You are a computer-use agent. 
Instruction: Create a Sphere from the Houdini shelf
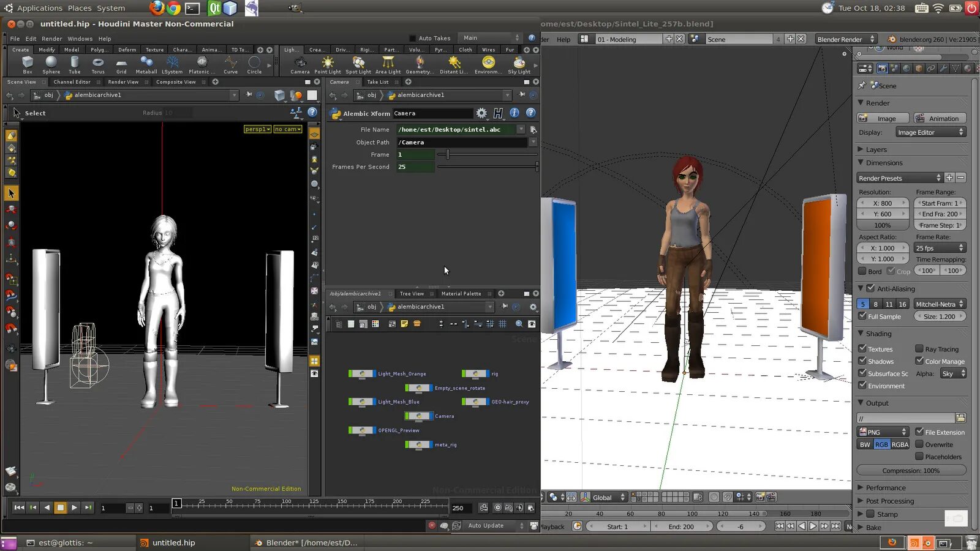point(51,65)
